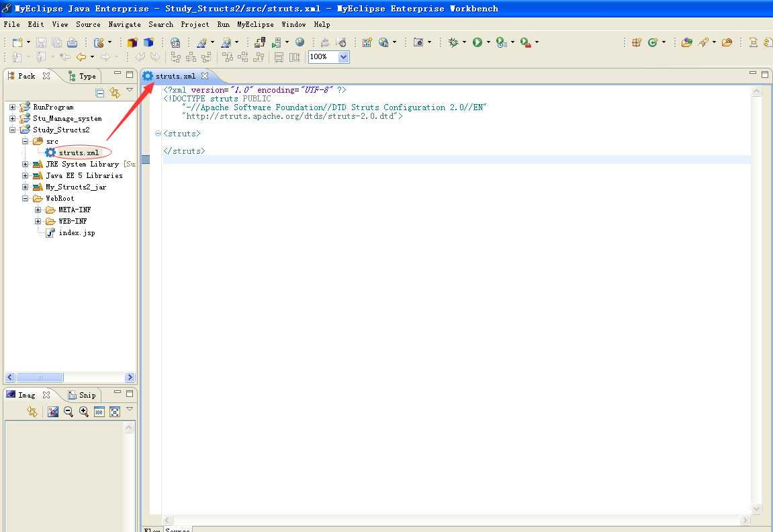Open the File menu

[12, 24]
